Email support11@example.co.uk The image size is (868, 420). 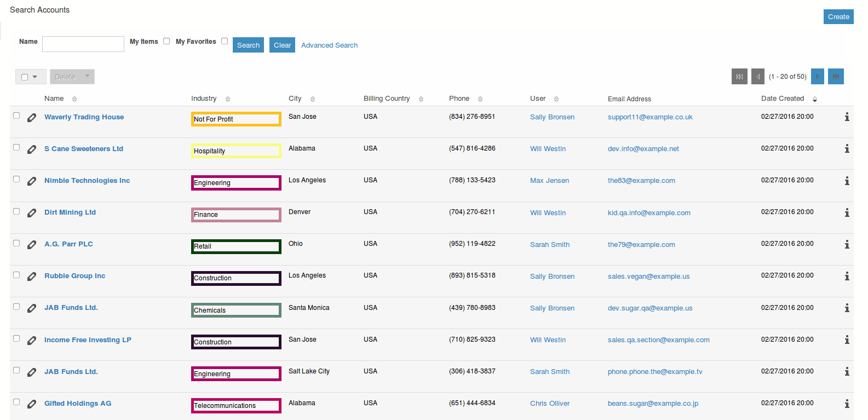point(650,117)
